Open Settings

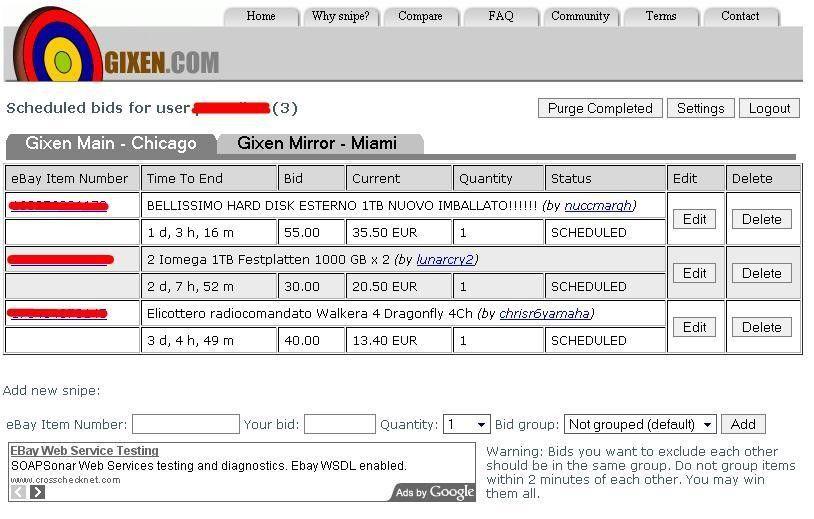pyautogui.click(x=701, y=108)
